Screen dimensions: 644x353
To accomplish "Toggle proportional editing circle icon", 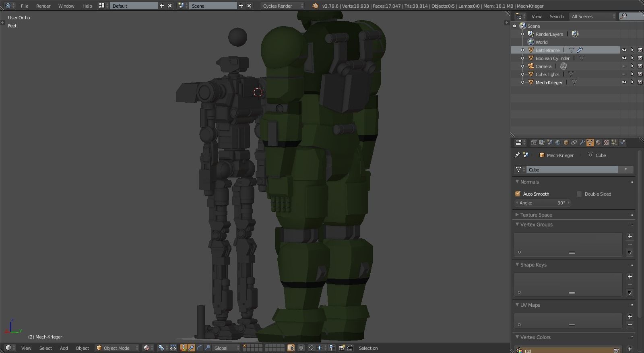I will click(x=301, y=348).
